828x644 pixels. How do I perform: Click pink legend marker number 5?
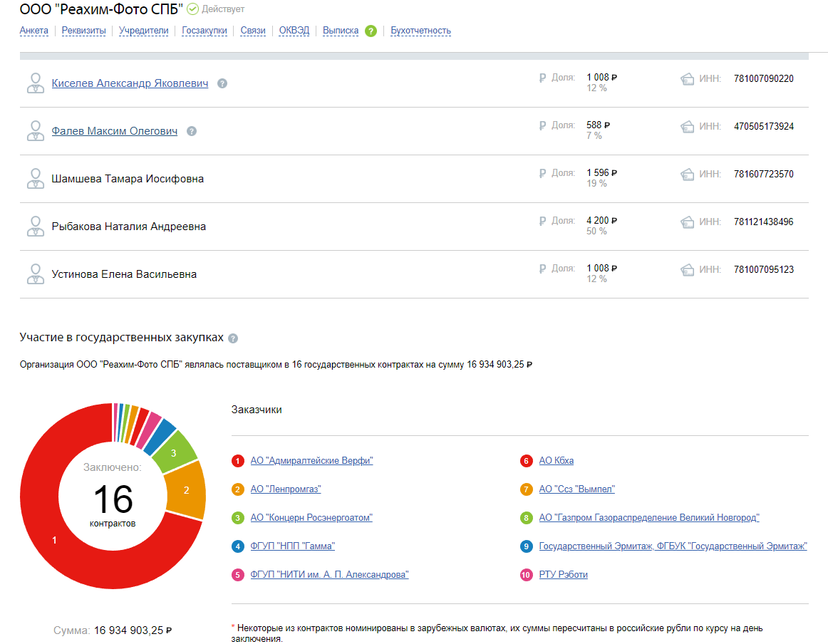(237, 575)
